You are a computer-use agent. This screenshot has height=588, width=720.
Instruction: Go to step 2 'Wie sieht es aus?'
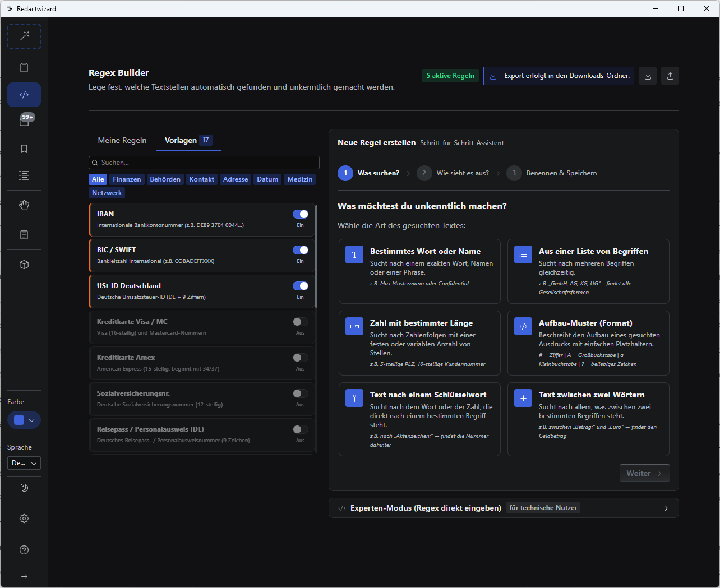[x=453, y=173]
